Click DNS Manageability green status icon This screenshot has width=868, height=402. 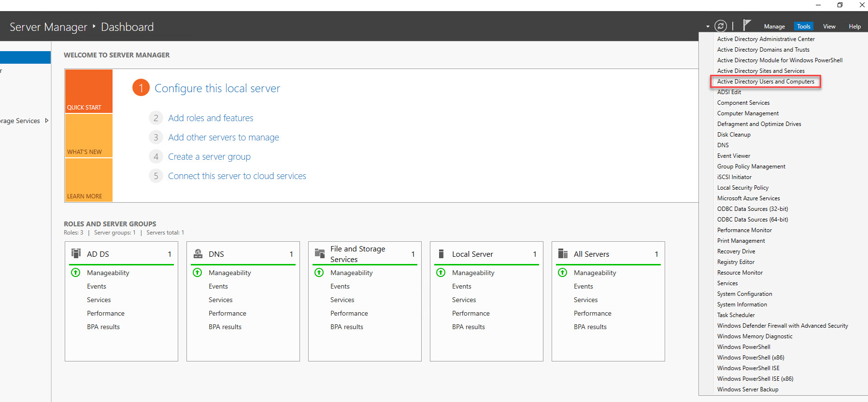[x=198, y=273]
